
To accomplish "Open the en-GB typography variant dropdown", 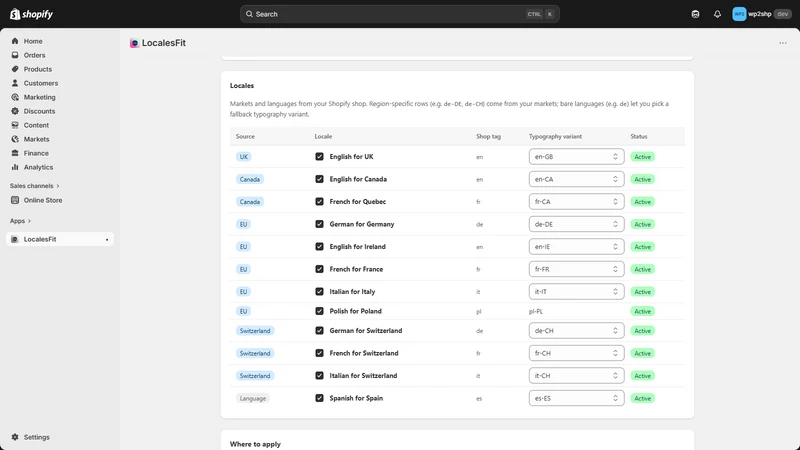I will coord(576,157).
